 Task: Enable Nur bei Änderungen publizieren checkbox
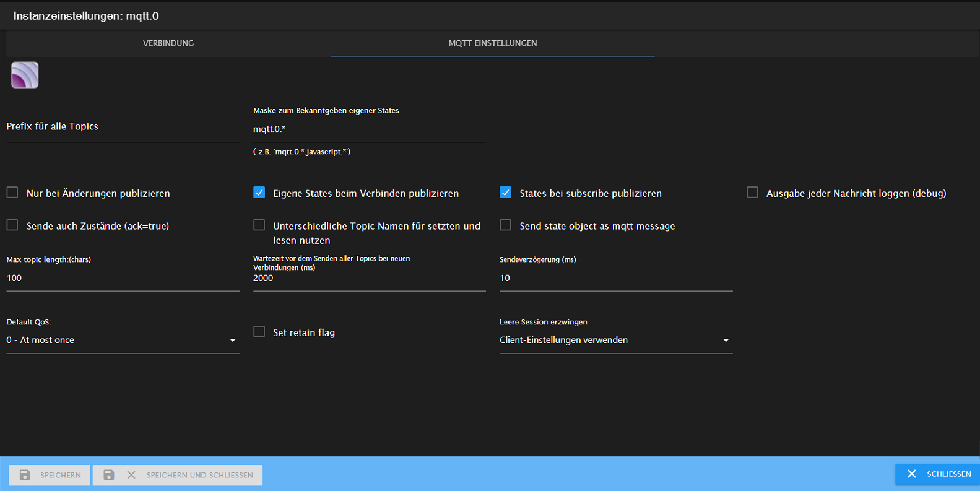pos(12,193)
